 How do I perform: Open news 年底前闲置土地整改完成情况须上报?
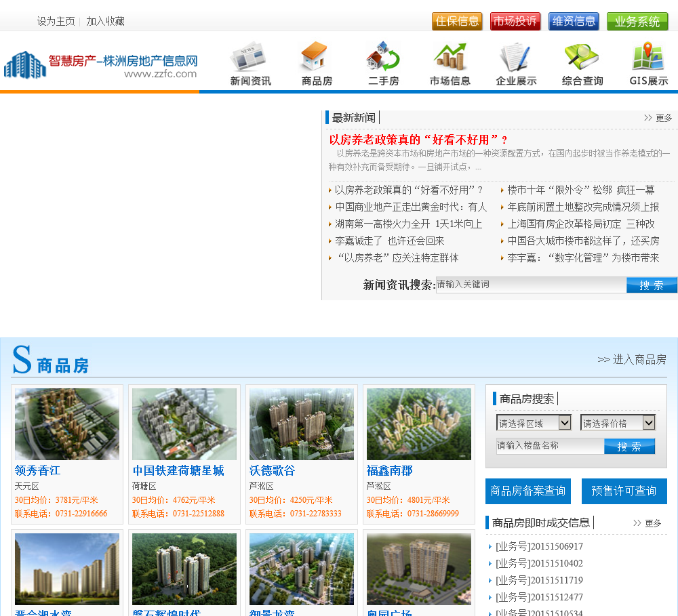tap(583, 207)
